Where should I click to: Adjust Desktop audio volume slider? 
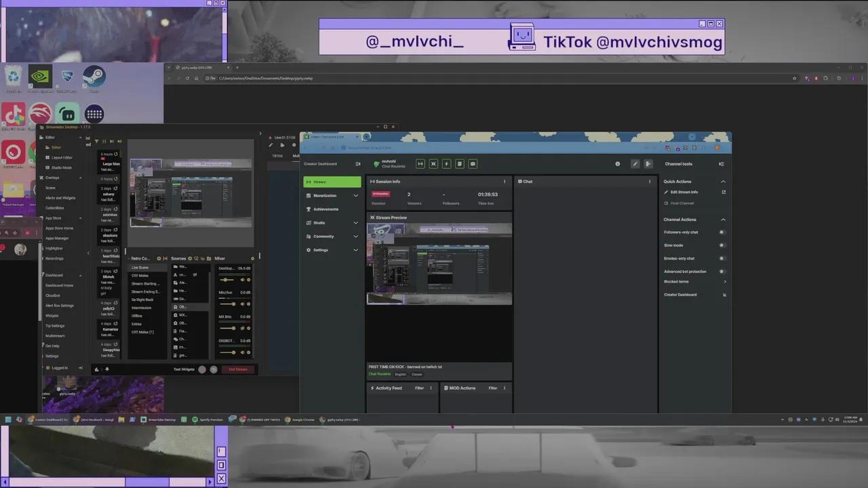(x=228, y=279)
